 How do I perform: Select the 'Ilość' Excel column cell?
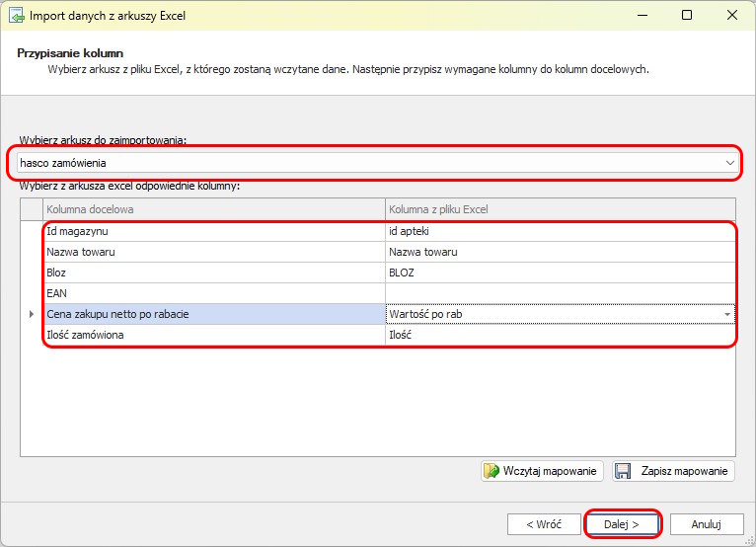pos(559,336)
